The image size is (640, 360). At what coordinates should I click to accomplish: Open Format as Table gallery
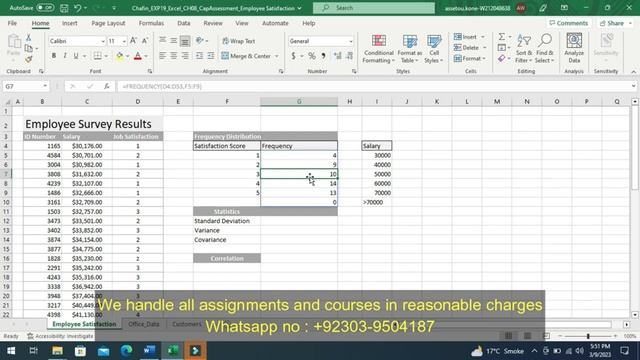[x=409, y=49]
